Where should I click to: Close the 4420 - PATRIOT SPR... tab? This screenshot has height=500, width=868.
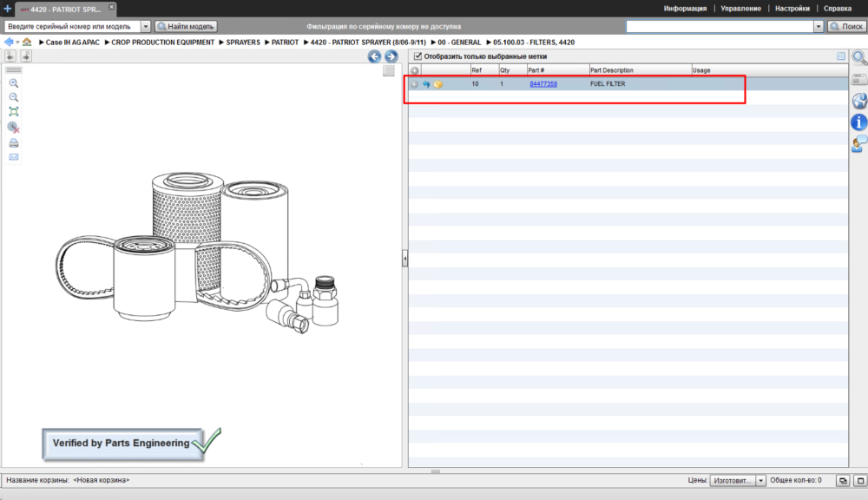[111, 7]
